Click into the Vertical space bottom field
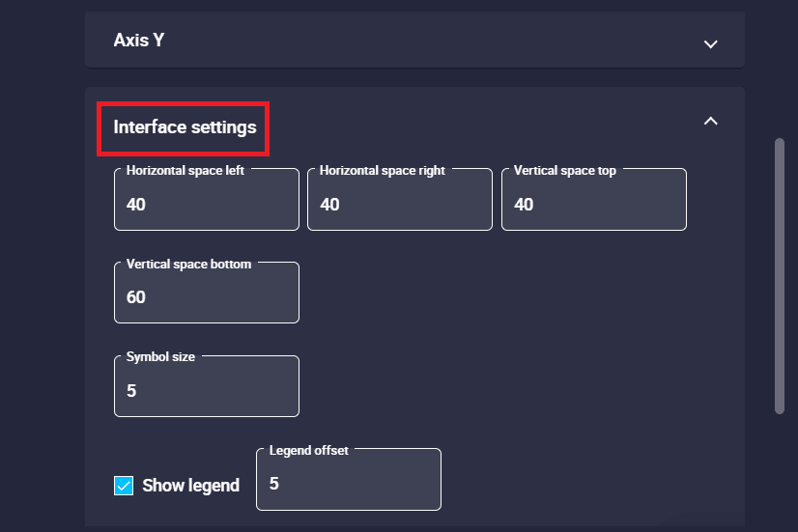The height and width of the screenshot is (532, 798). (206, 297)
